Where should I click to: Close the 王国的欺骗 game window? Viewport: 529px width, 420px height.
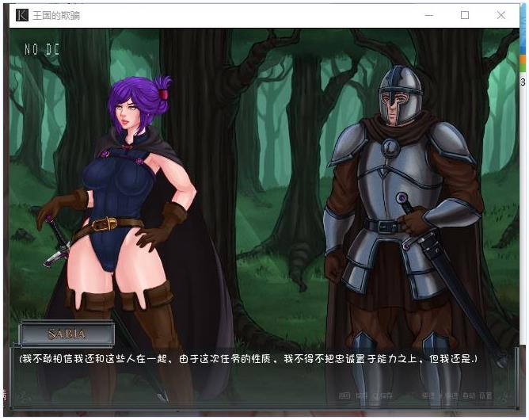coord(501,15)
